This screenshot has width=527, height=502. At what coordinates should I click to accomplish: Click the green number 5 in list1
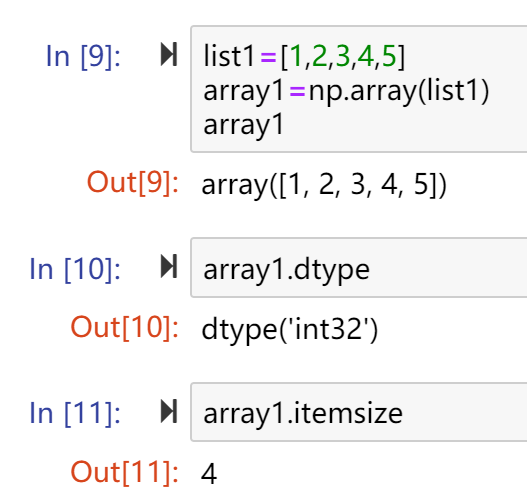point(389,56)
